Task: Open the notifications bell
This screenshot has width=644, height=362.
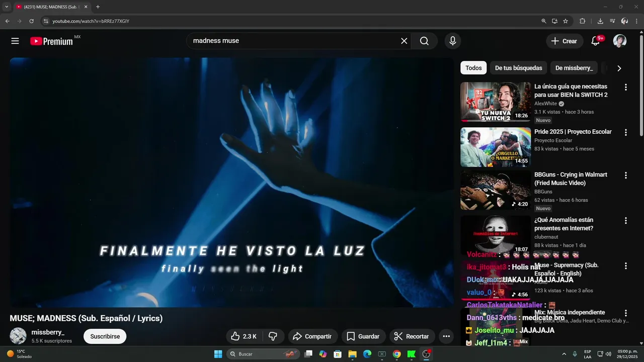Action: coord(596,41)
